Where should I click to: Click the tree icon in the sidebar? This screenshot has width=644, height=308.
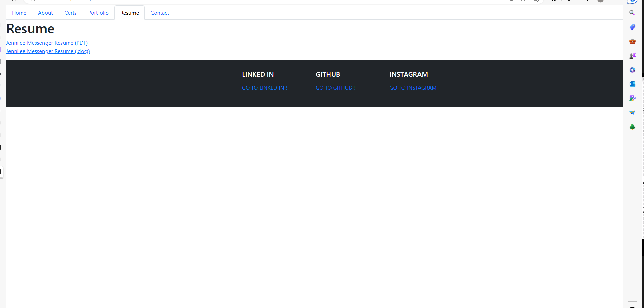coord(632,127)
